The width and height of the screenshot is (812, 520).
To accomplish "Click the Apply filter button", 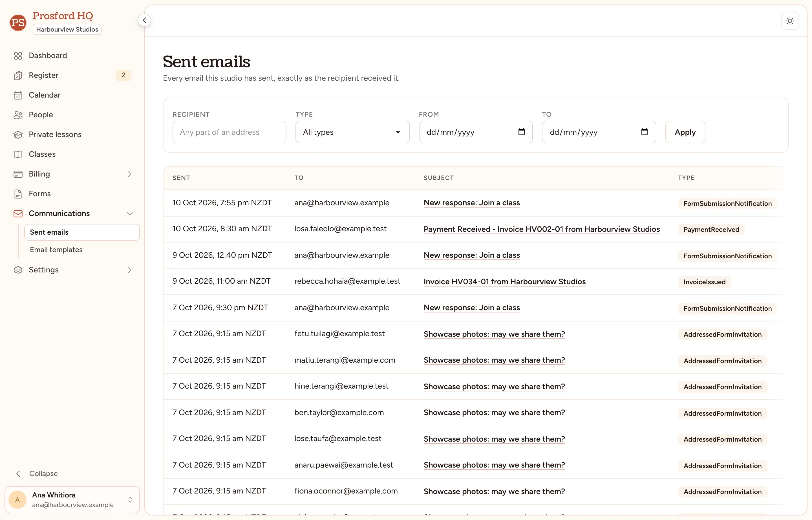I will [x=685, y=132].
